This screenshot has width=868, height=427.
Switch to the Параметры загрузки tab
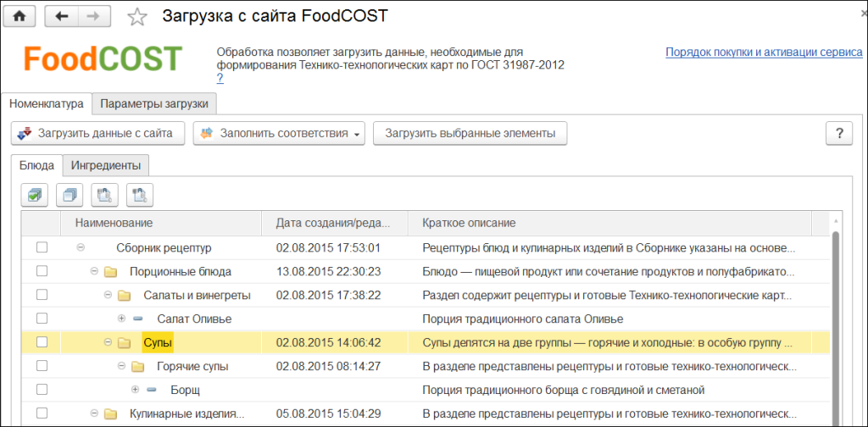153,103
